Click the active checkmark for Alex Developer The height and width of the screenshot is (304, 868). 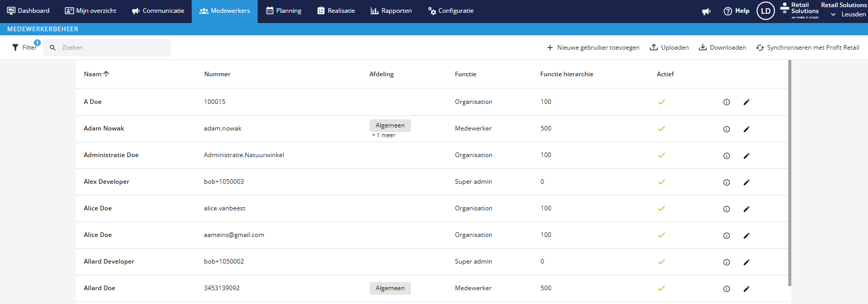(x=661, y=182)
